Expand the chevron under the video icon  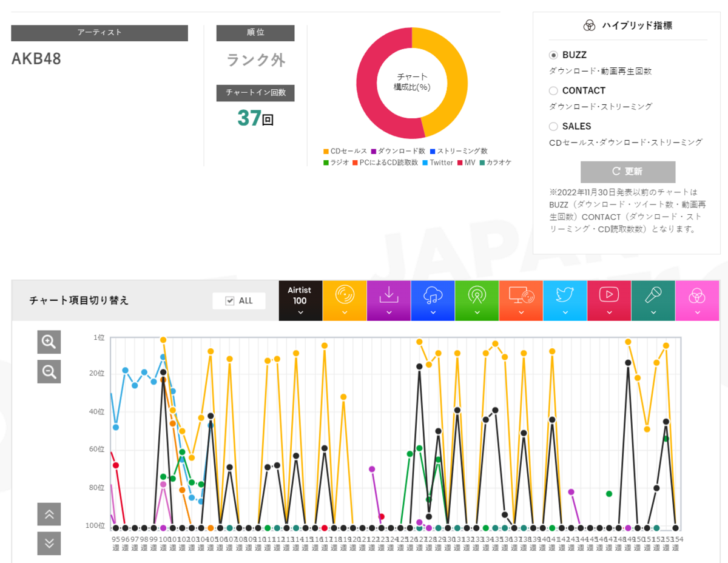(609, 313)
